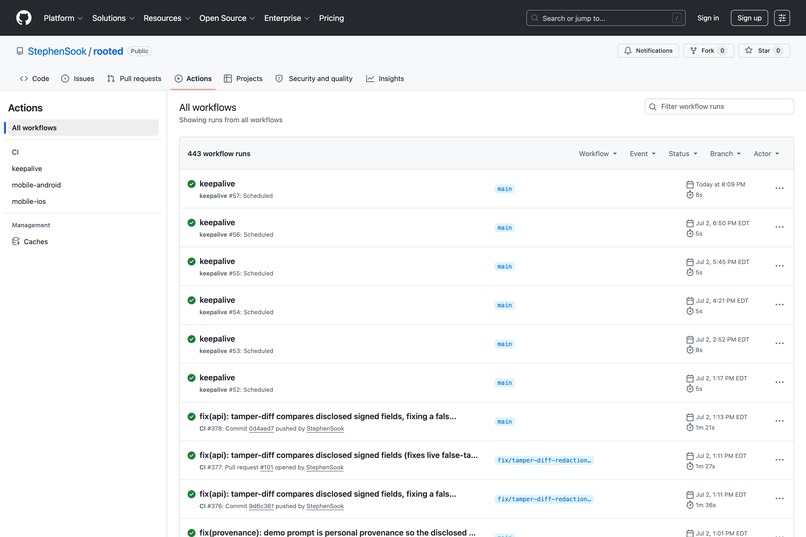The height and width of the screenshot is (537, 806).
Task: Open the menu for keepalive #52 run
Action: 779,382
